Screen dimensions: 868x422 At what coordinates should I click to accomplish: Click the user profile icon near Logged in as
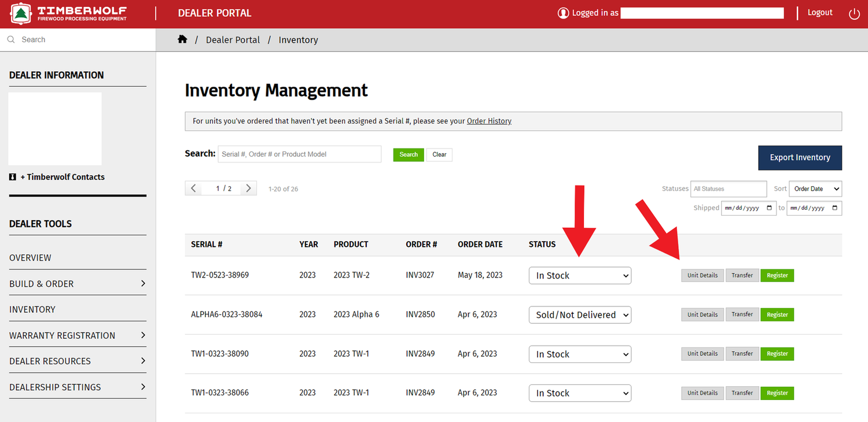coord(563,13)
